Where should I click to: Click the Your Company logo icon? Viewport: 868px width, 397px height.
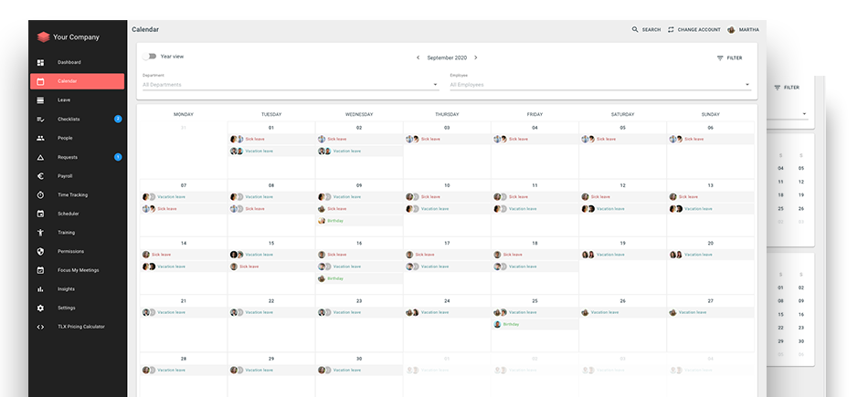tap(43, 37)
